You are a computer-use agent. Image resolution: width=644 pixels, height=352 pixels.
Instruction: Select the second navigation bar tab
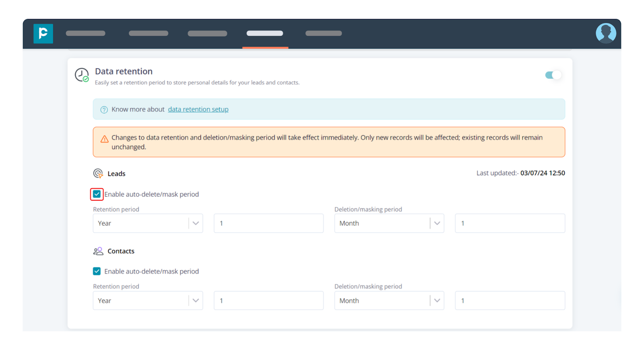click(x=149, y=33)
